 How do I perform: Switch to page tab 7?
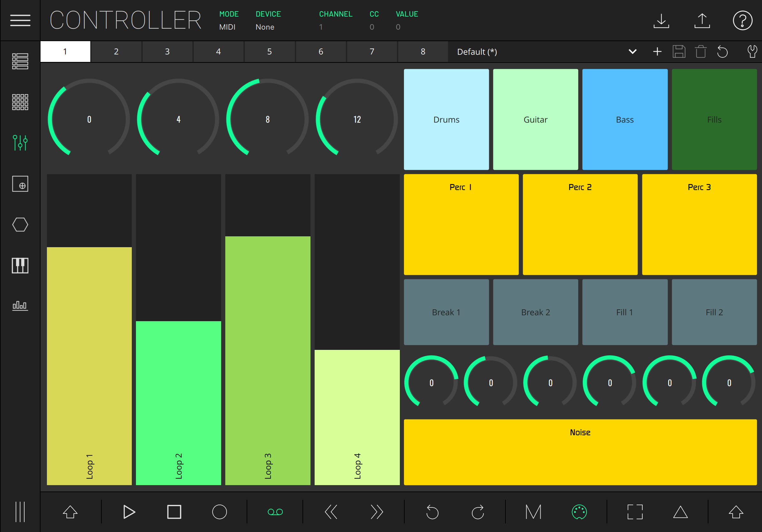pos(372,51)
